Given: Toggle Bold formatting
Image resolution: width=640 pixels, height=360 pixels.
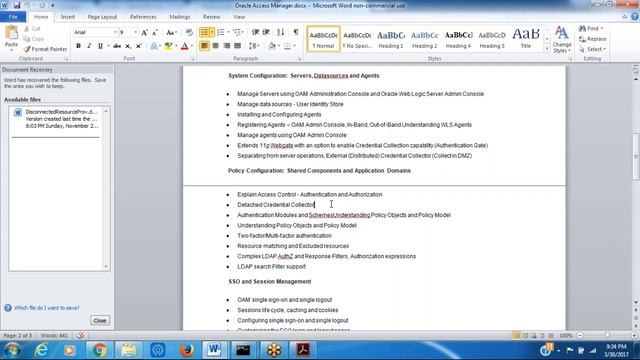Looking at the screenshot, I should coord(78,46).
